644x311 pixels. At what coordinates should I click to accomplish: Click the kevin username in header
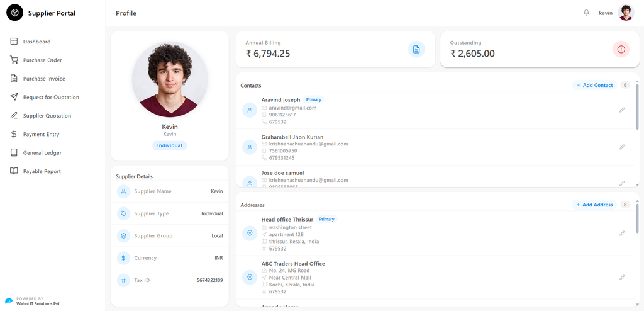point(606,13)
